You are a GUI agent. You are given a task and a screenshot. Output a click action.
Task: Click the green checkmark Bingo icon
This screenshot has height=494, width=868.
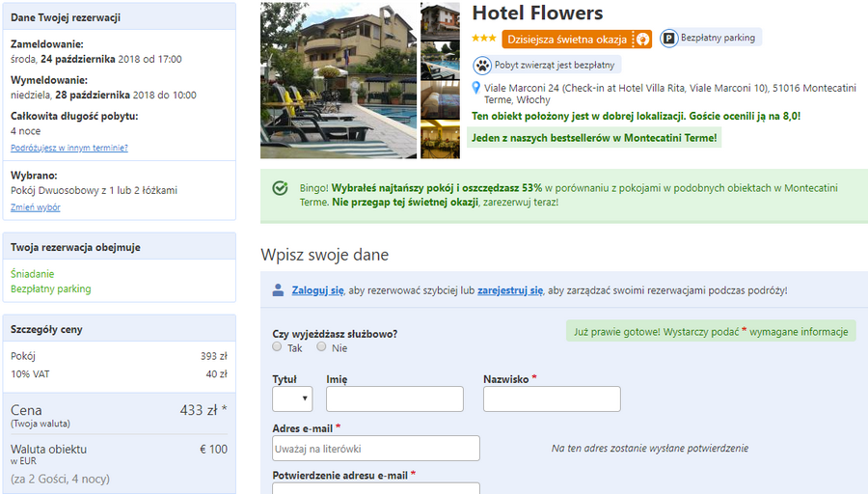pos(280,188)
